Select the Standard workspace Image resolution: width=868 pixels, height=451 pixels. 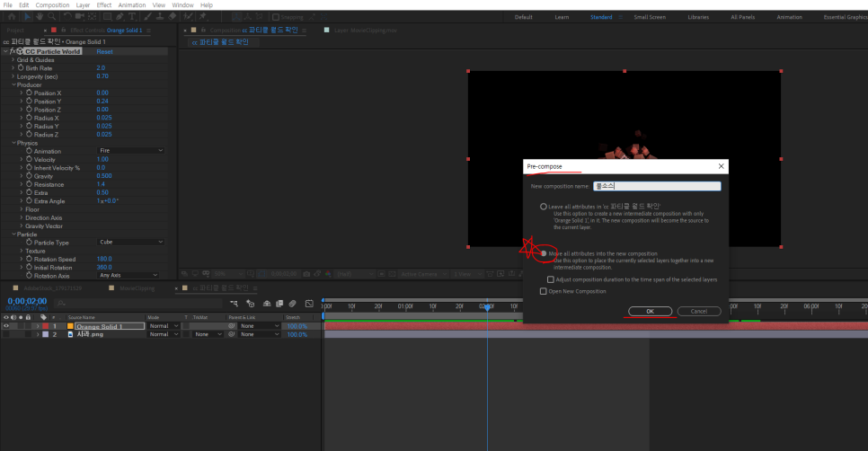coord(601,17)
